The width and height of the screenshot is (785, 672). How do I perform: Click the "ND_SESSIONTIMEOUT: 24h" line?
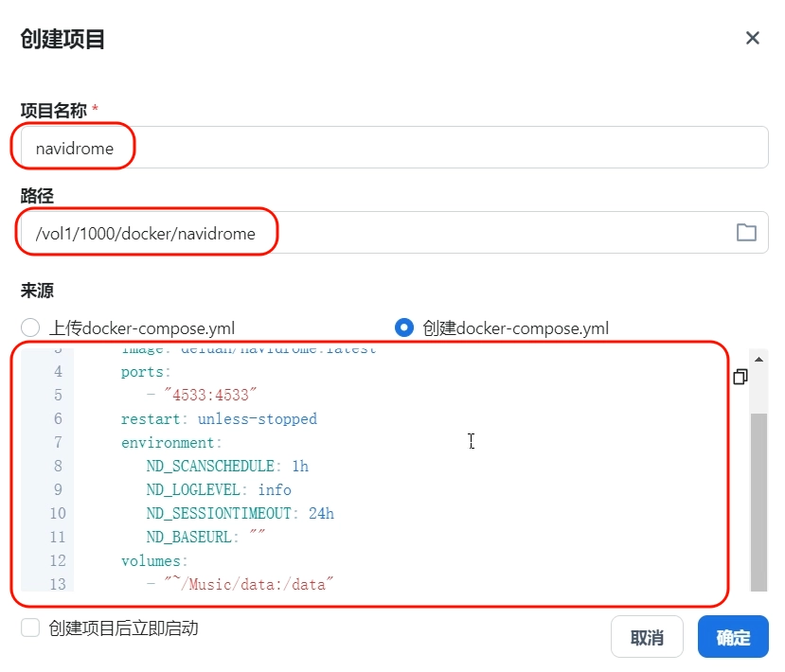click(240, 513)
